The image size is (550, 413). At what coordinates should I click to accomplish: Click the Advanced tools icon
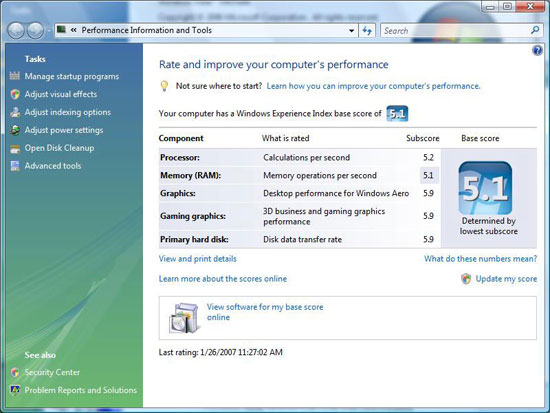tap(15, 166)
